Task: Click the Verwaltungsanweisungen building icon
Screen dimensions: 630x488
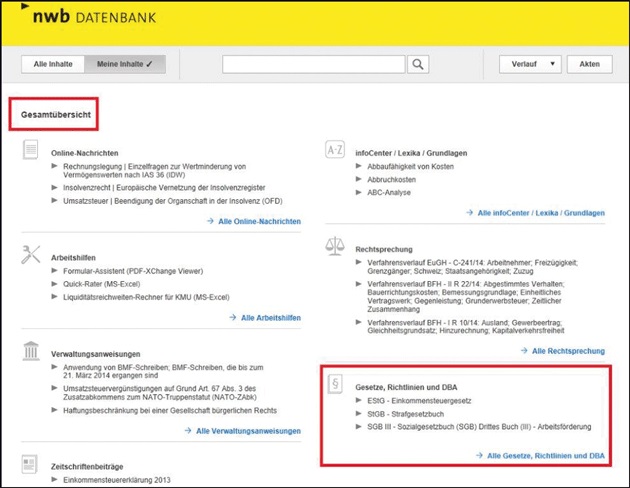Action: [31, 352]
